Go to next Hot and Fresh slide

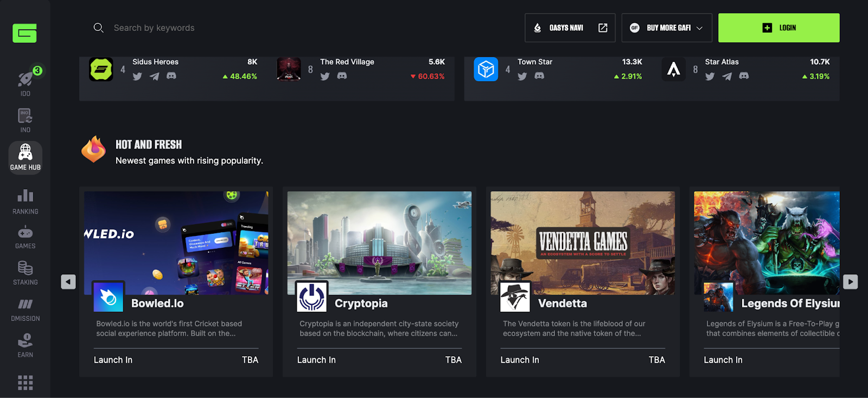click(850, 282)
